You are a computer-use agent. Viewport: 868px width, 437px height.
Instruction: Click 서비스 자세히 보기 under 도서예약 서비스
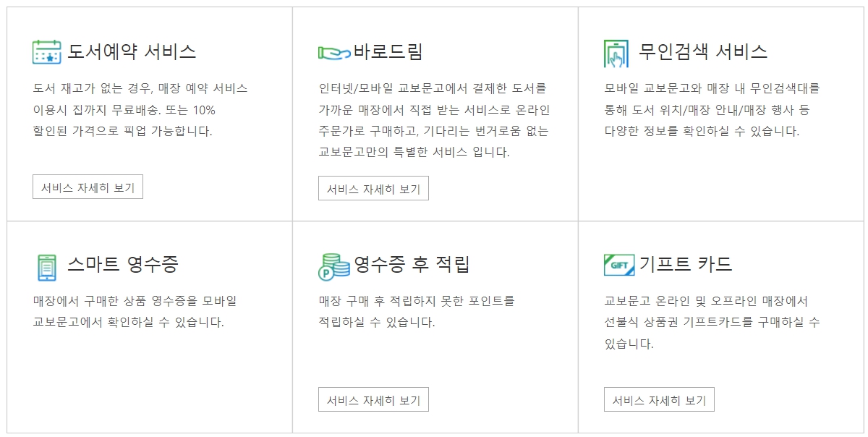[x=88, y=187]
